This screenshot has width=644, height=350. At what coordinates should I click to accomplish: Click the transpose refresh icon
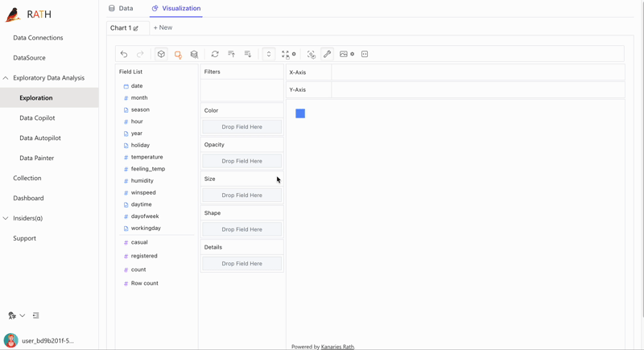click(215, 54)
